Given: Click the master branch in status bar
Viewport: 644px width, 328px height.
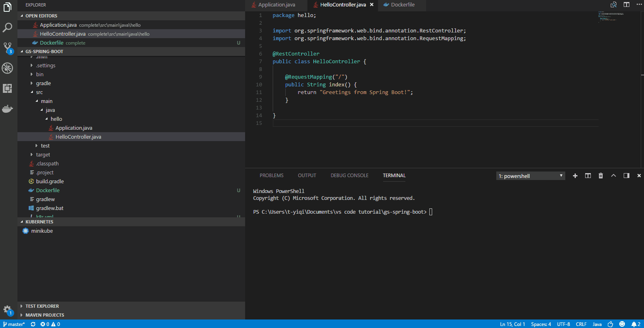Looking at the screenshot, I should point(14,324).
